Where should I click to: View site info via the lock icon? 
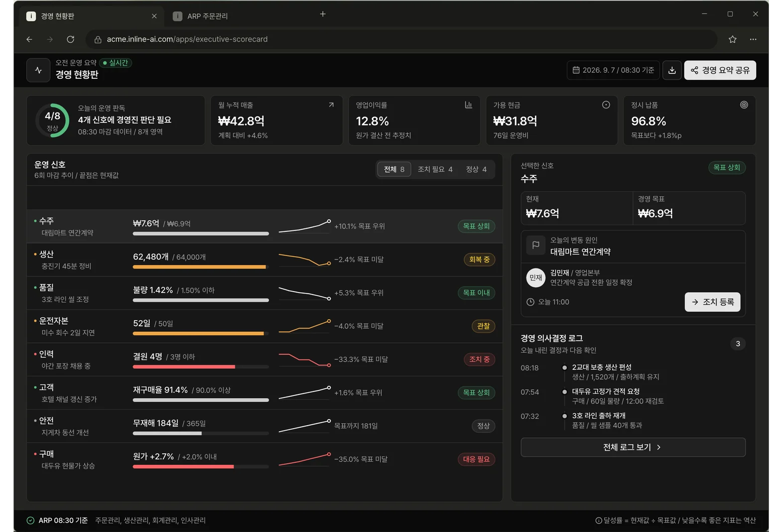98,39
